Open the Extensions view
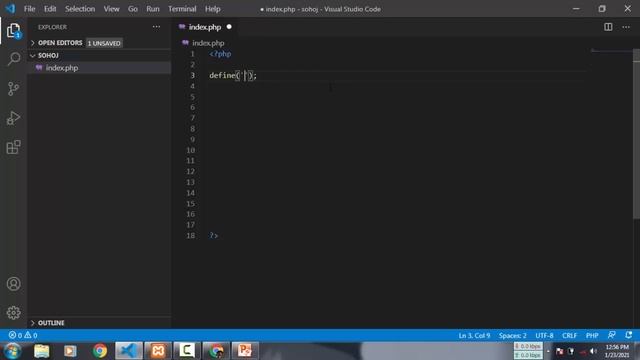640x360 pixels. 13,147
